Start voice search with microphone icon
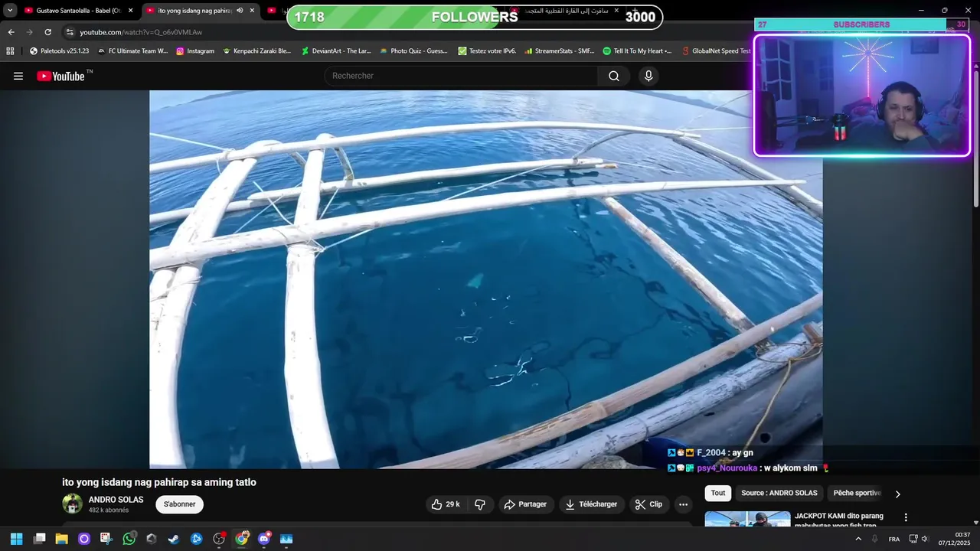Viewport: 980px width, 551px height. 648,76
